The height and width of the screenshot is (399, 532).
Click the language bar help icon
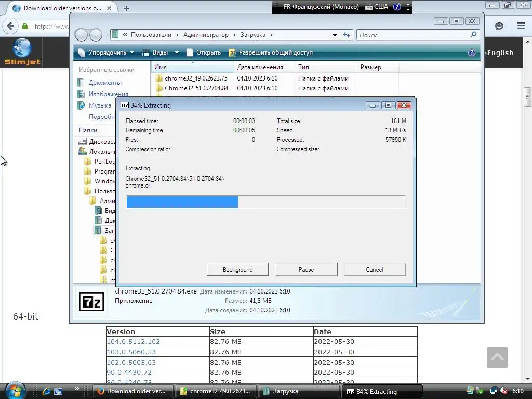(396, 7)
